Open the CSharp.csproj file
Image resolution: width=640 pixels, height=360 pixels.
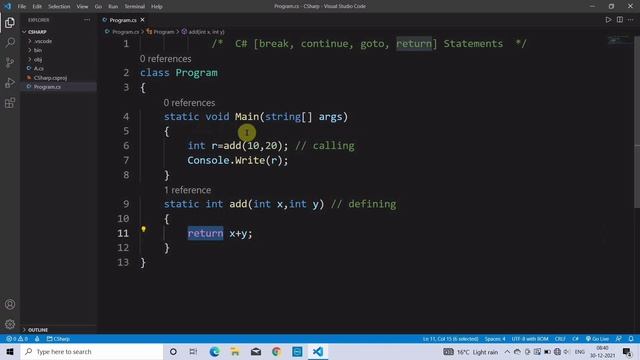coord(50,78)
